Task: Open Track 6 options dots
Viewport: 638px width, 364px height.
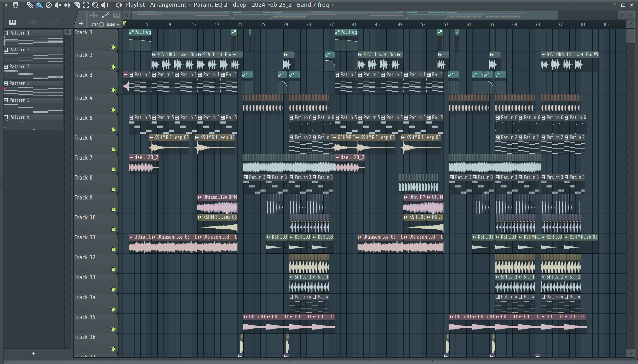Action: (82, 151)
